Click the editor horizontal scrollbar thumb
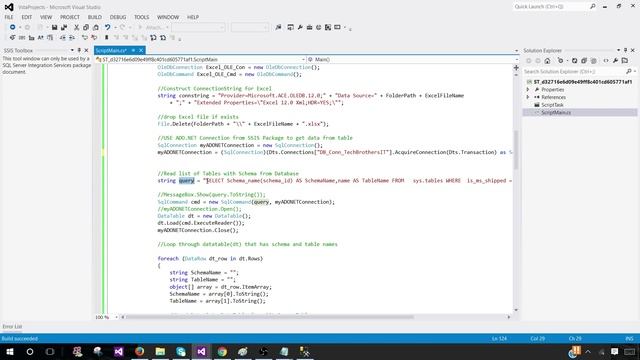Screen dimensions: 640x360 point(269,317)
